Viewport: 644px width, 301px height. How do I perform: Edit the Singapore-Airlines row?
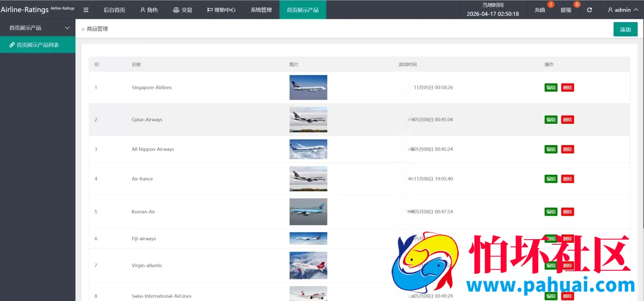pos(551,88)
